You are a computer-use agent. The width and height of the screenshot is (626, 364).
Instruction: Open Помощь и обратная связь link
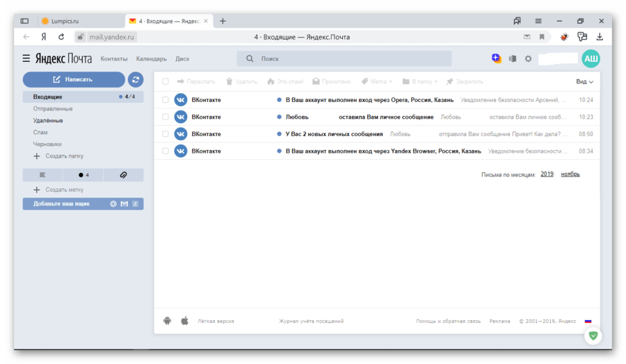449,321
